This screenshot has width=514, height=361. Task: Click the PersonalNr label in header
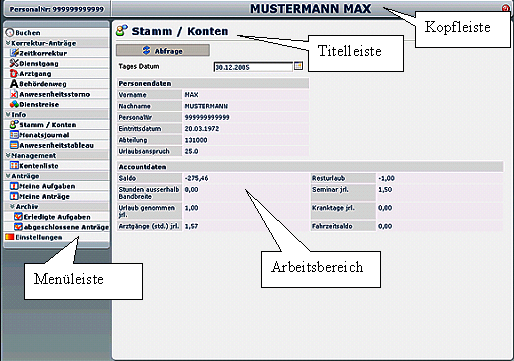[x=56, y=9]
